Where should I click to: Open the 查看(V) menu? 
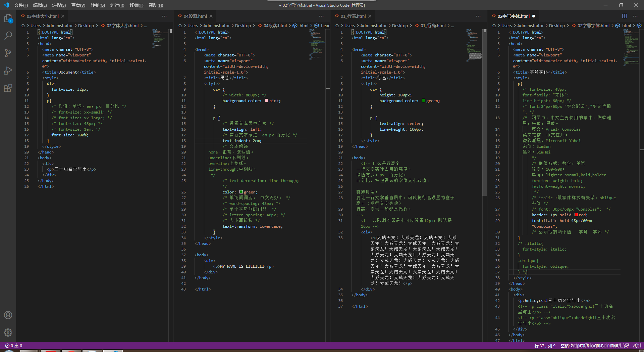[x=78, y=5]
